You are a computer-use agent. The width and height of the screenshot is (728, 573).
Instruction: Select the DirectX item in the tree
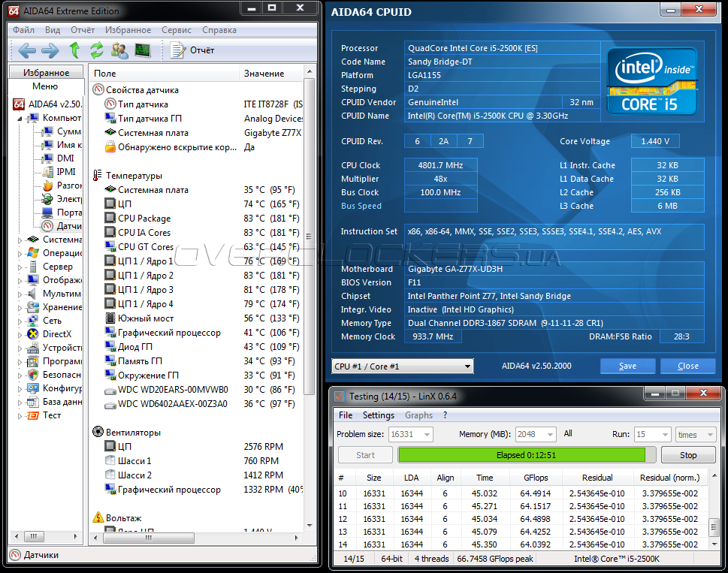[56, 334]
